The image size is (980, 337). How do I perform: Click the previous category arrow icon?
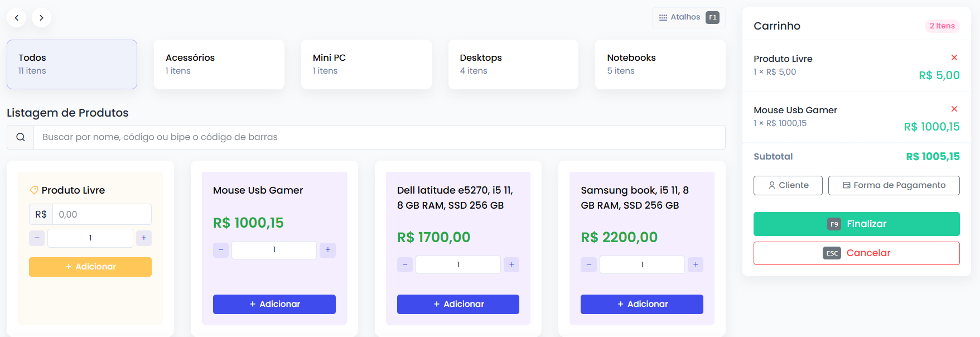[17, 18]
